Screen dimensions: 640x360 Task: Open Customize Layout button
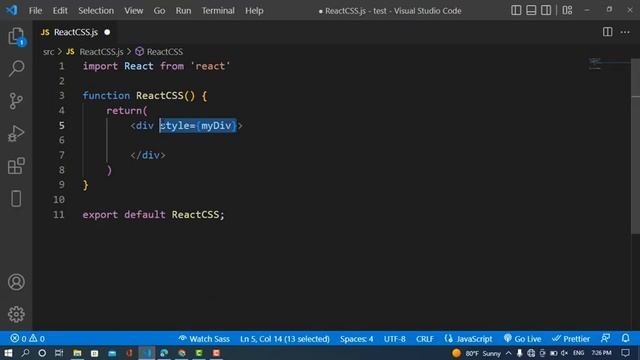tap(567, 10)
